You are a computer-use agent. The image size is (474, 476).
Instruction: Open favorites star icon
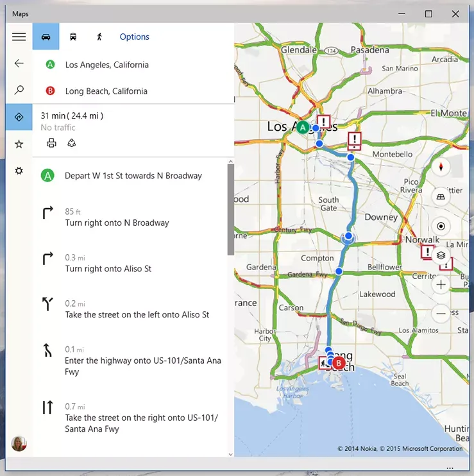[x=19, y=144]
